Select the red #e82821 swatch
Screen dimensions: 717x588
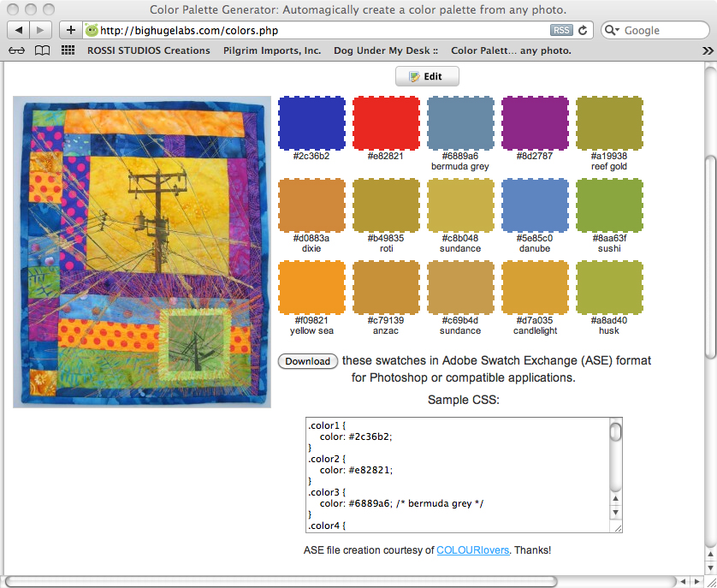tap(386, 123)
